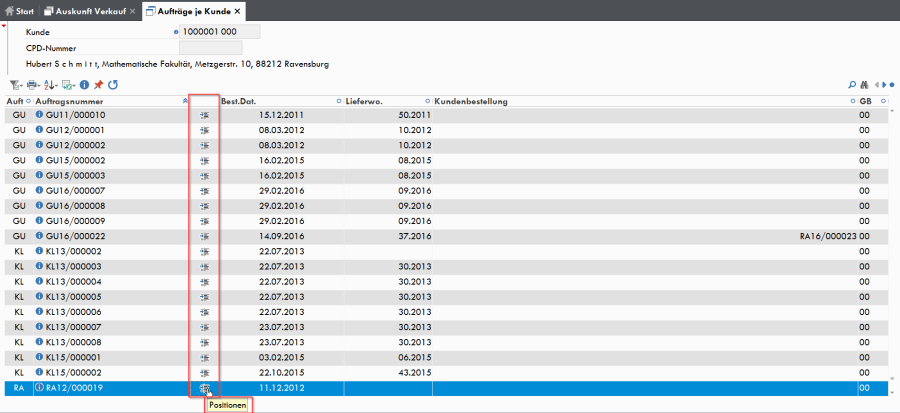Open Positionen icon for GU11/000010
900x413 pixels.
point(204,115)
